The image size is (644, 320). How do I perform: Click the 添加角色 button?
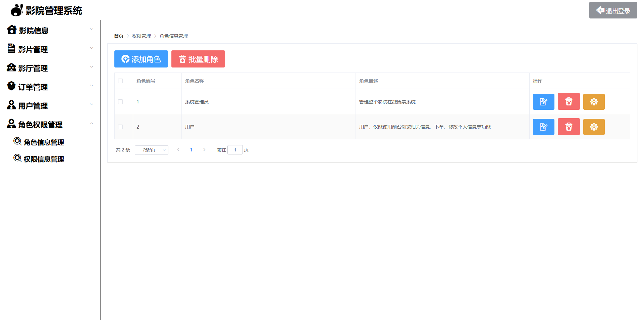141,59
